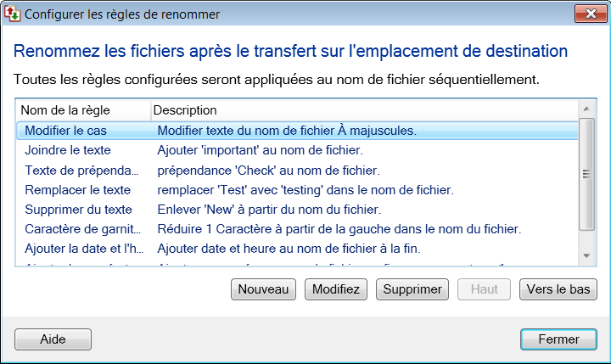Select the 'Texte de prépenda...' rule
Screen dimensions: 611x364
(81, 171)
